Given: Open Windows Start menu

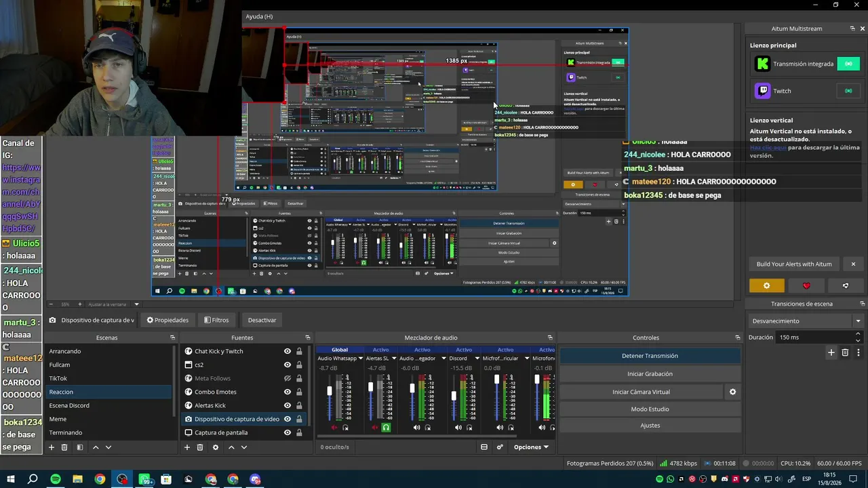Looking at the screenshot, I should coord(10,479).
